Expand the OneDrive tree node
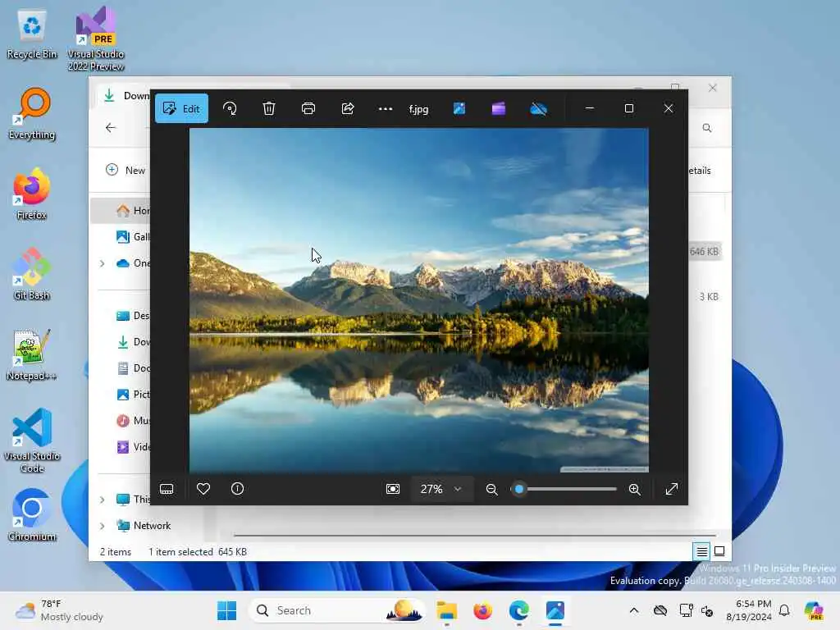This screenshot has height=630, width=840. point(103,263)
